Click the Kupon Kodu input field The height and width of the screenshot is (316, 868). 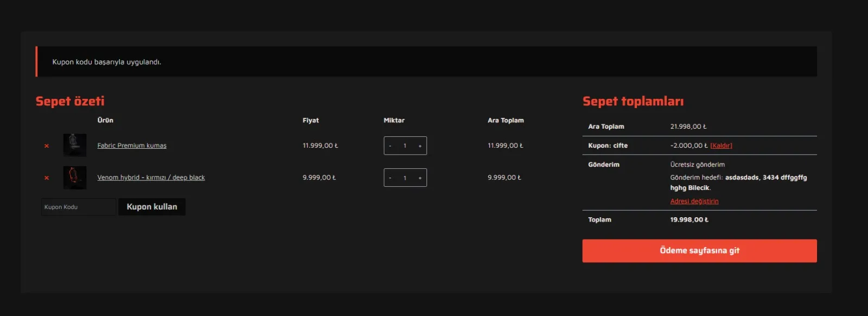78,207
